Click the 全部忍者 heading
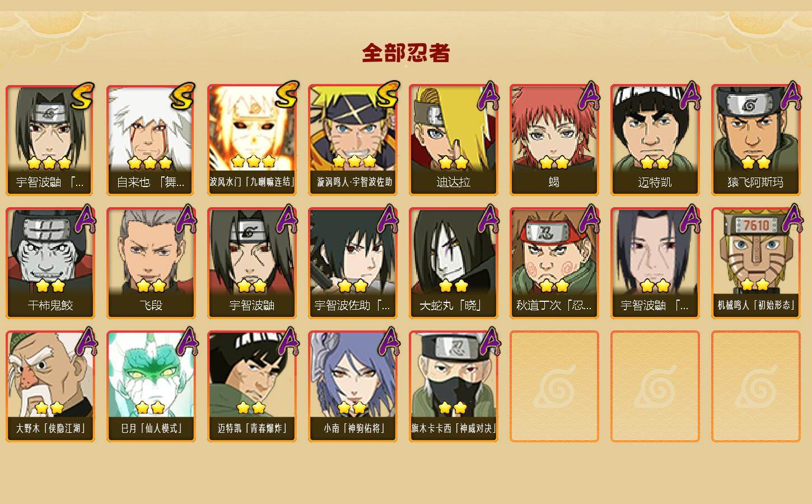The image size is (812, 504). pyautogui.click(x=406, y=53)
